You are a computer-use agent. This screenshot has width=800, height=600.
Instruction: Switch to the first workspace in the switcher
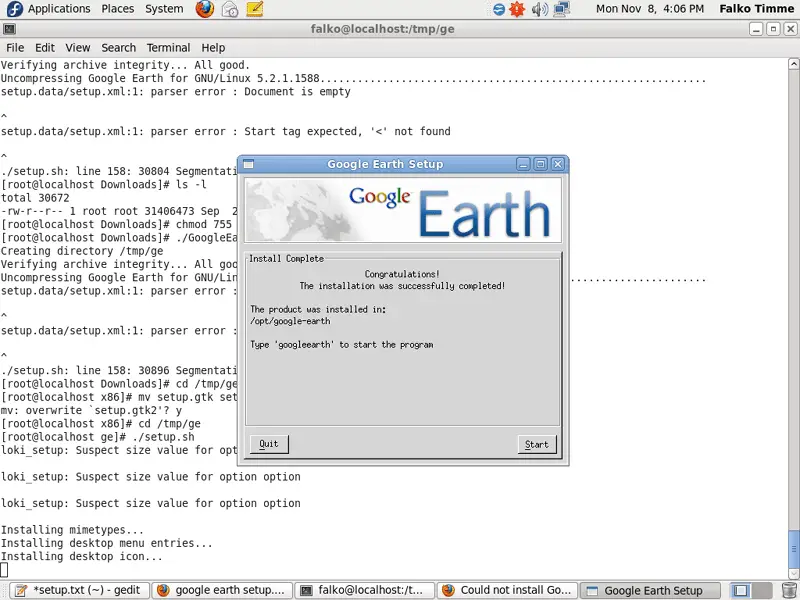741,590
